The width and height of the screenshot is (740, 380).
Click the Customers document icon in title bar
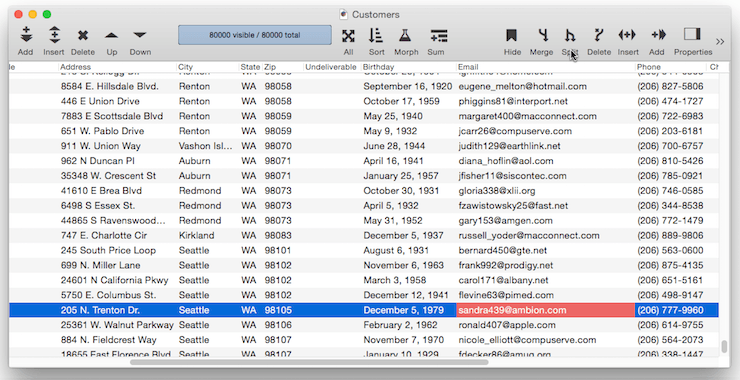(x=344, y=15)
